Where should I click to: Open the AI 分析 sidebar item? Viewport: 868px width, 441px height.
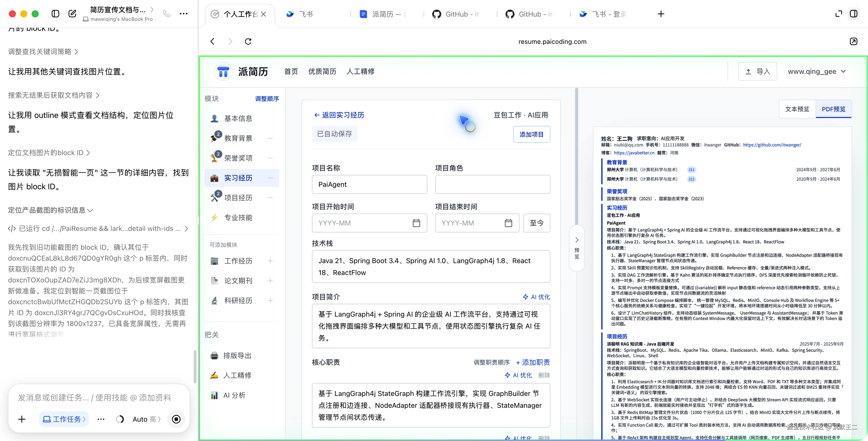[242, 395]
